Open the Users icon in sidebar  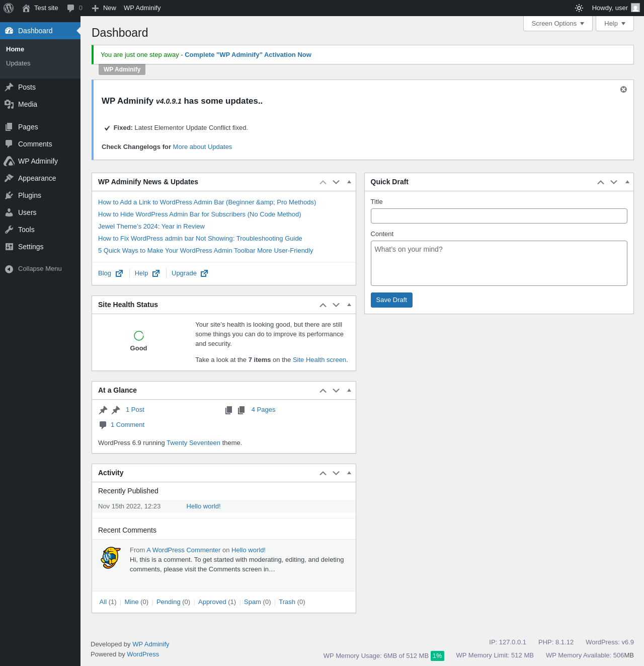click(x=9, y=212)
